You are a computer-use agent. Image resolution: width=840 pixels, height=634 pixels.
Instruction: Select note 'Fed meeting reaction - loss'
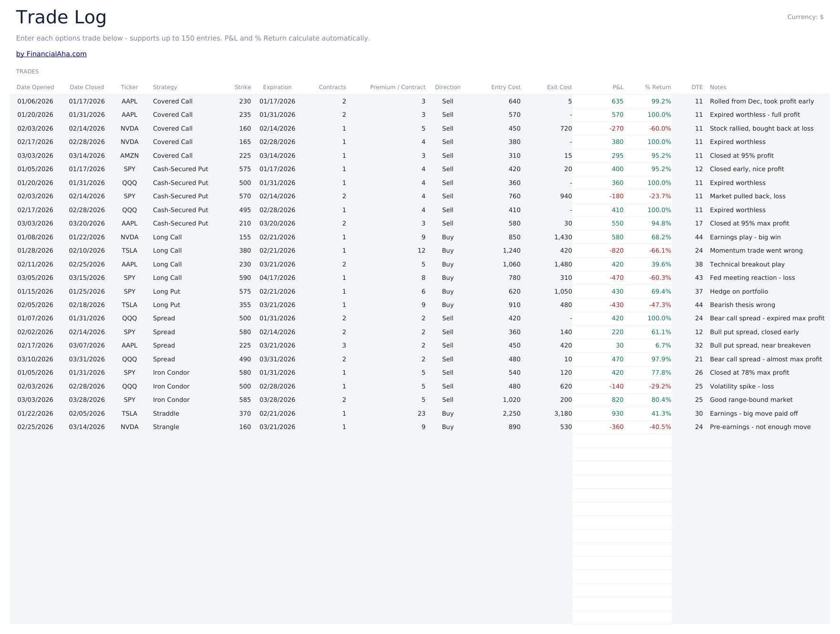pyautogui.click(x=752, y=278)
